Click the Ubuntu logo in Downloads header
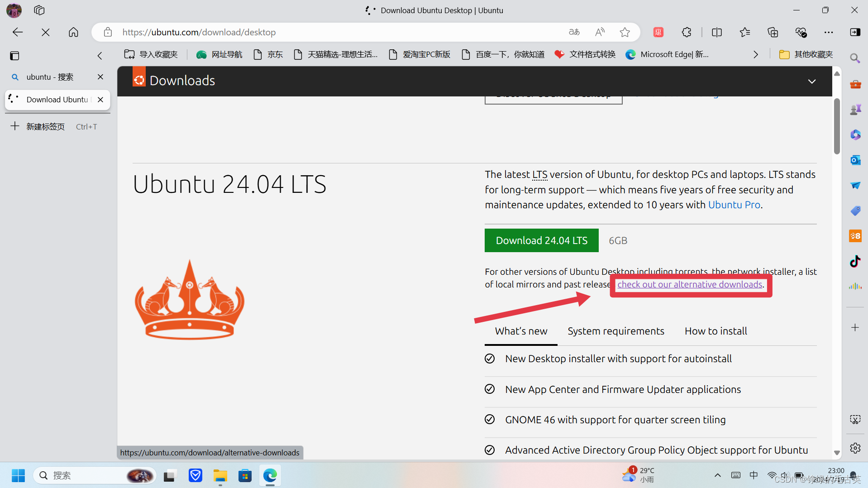 [x=139, y=77]
